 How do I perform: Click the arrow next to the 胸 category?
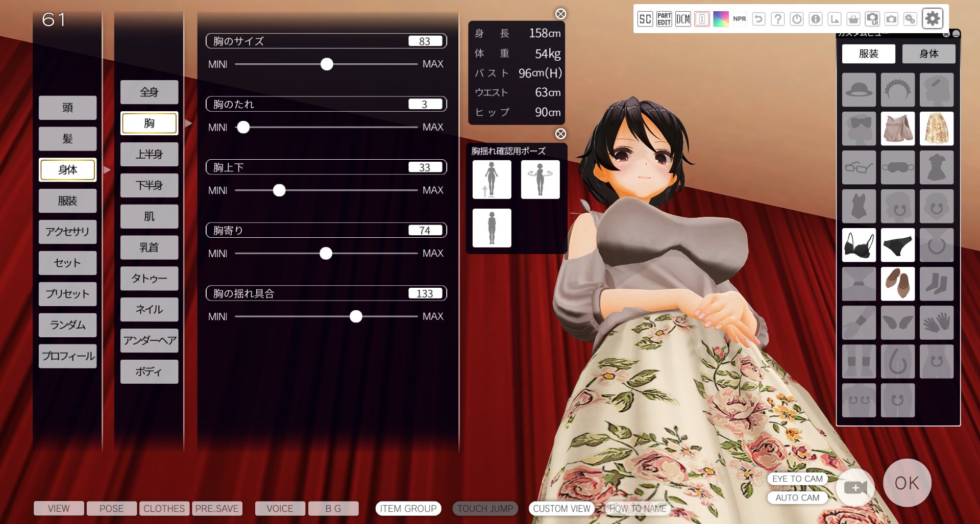(x=190, y=123)
